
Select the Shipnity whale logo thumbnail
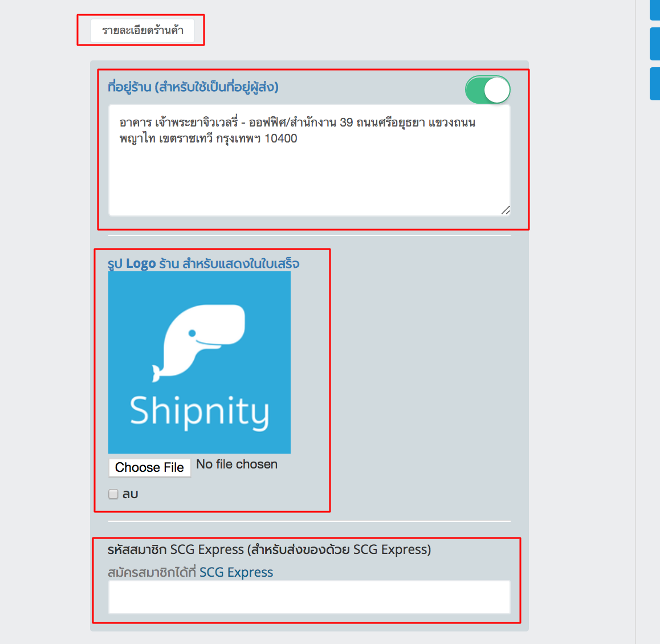tap(199, 363)
